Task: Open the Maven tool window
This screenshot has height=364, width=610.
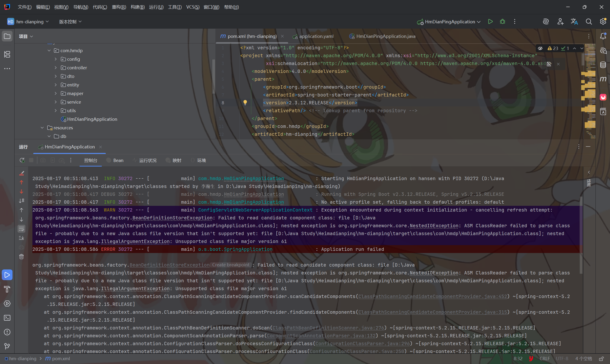Action: point(603,79)
